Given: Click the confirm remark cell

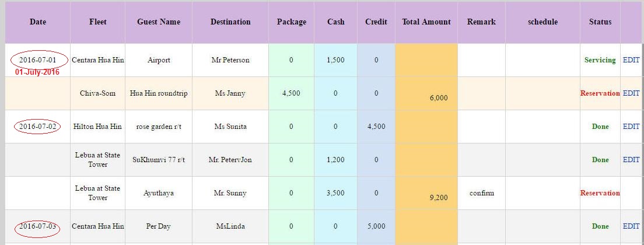Looking at the screenshot, I should point(482,193).
